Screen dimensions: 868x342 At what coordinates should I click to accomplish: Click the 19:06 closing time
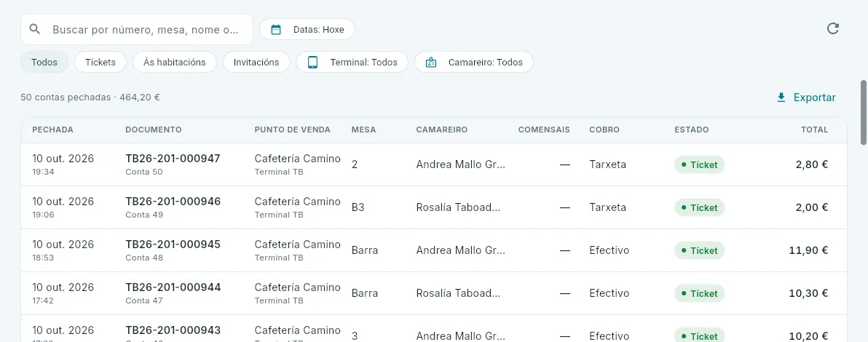(x=43, y=215)
